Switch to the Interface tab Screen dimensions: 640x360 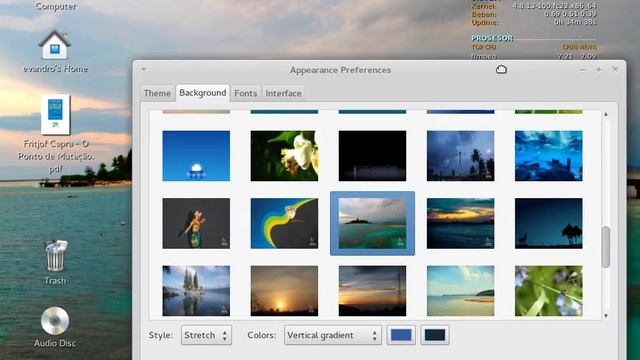pos(283,93)
